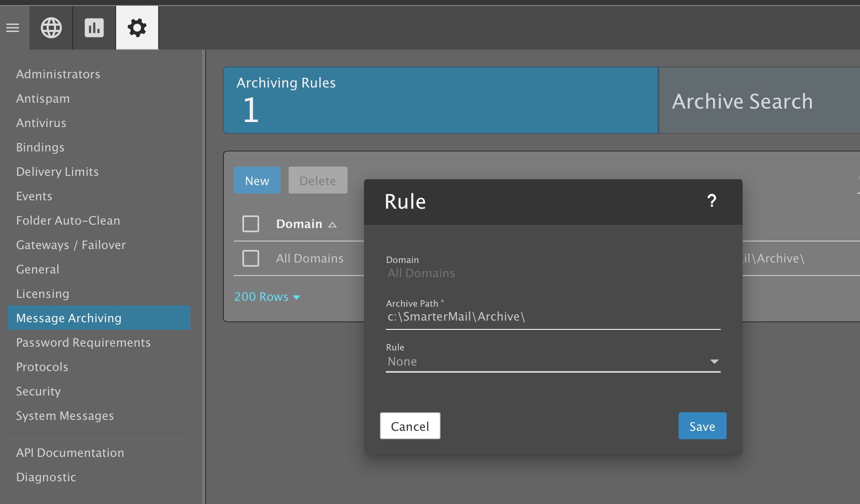Save the archiving rule
The height and width of the screenshot is (504, 860).
702,426
